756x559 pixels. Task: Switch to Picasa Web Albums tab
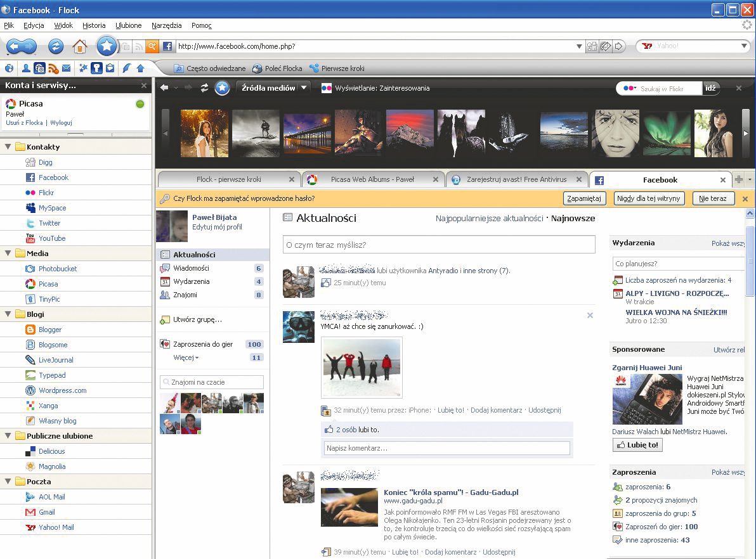tap(372, 179)
